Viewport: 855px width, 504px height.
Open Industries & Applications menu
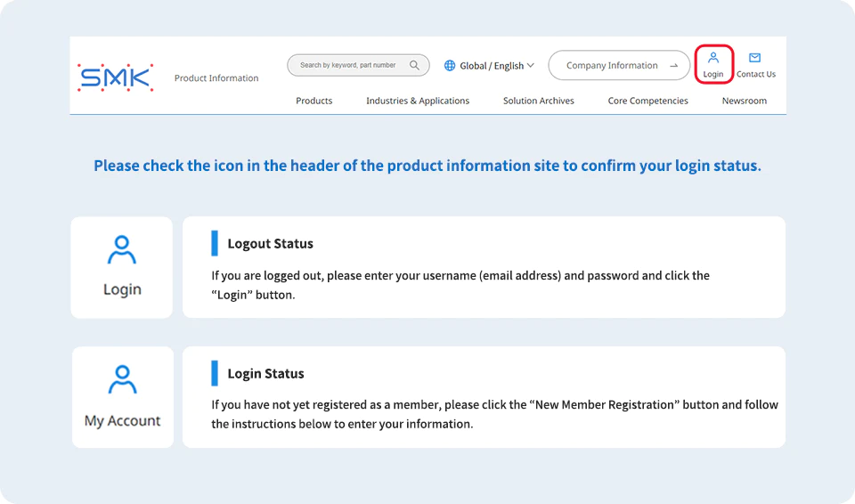tap(418, 101)
